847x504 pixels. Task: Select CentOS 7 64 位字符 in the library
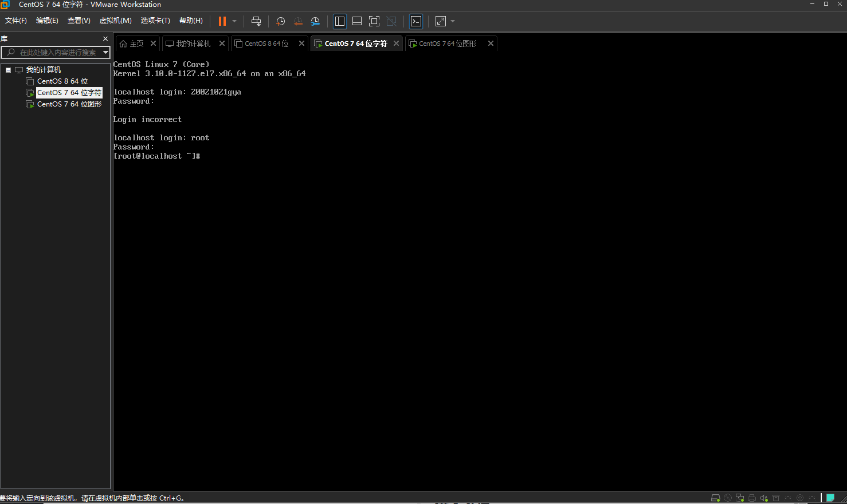coord(69,93)
